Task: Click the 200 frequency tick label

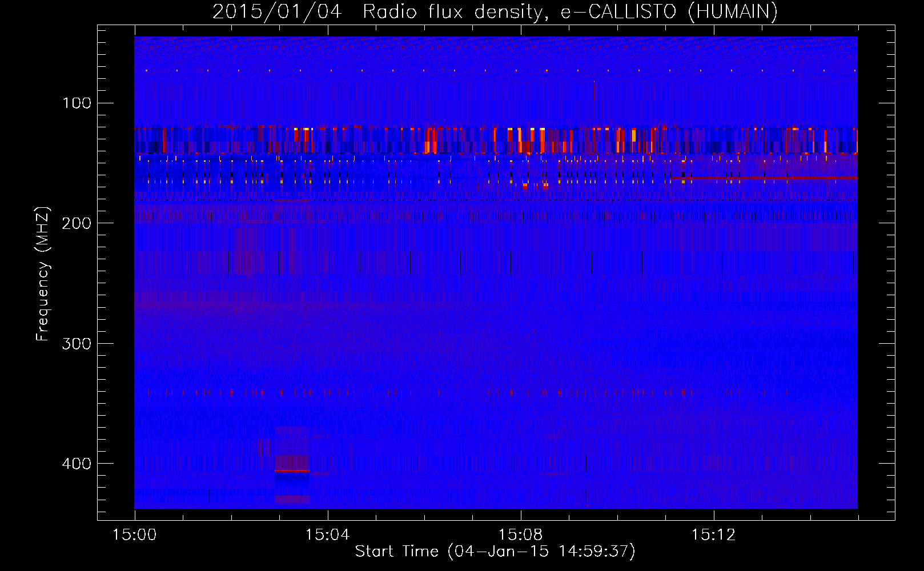Action: click(77, 223)
